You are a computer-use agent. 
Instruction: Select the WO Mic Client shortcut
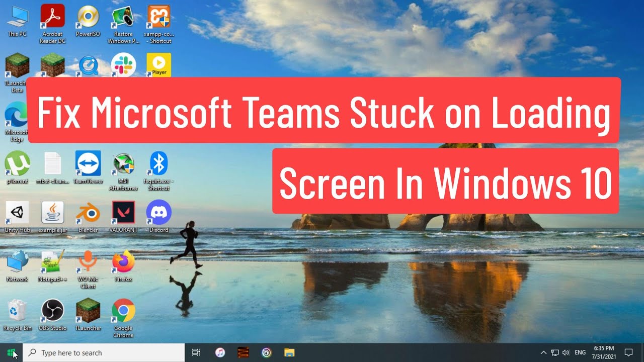tap(88, 269)
